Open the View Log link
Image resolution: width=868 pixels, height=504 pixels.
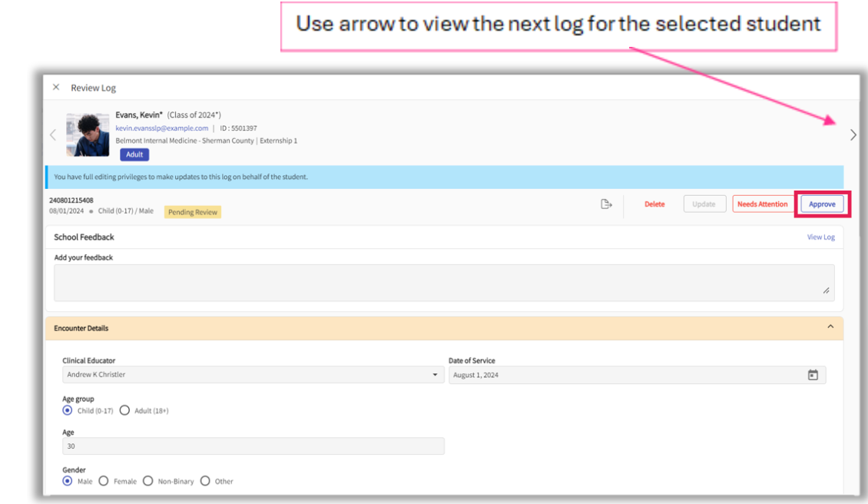(x=820, y=237)
